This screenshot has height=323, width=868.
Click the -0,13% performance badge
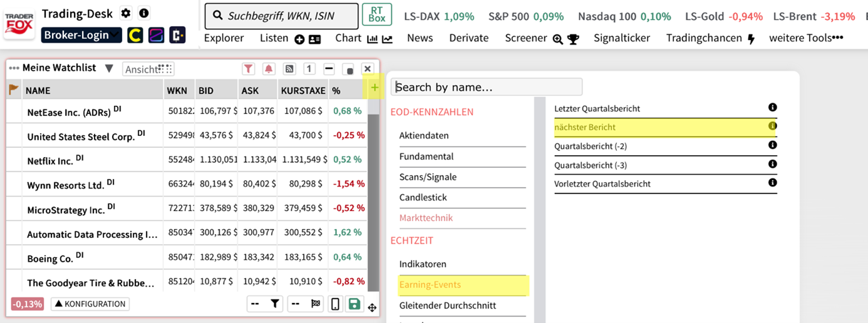coord(27,304)
